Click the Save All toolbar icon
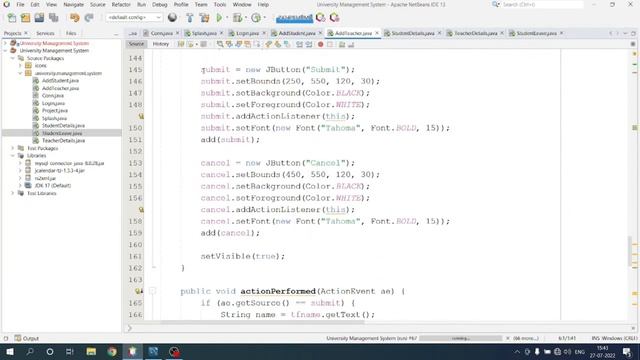This screenshot has height=360, width=640. (x=53, y=18)
